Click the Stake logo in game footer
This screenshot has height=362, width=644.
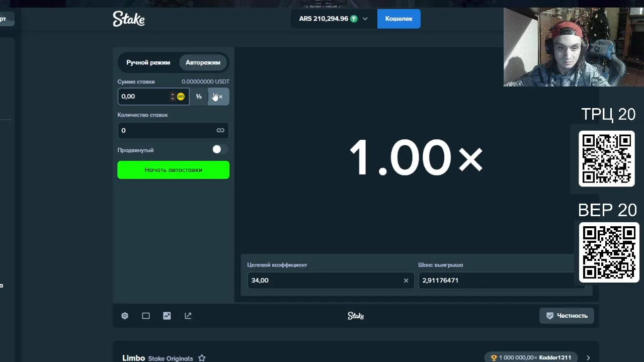(x=356, y=316)
